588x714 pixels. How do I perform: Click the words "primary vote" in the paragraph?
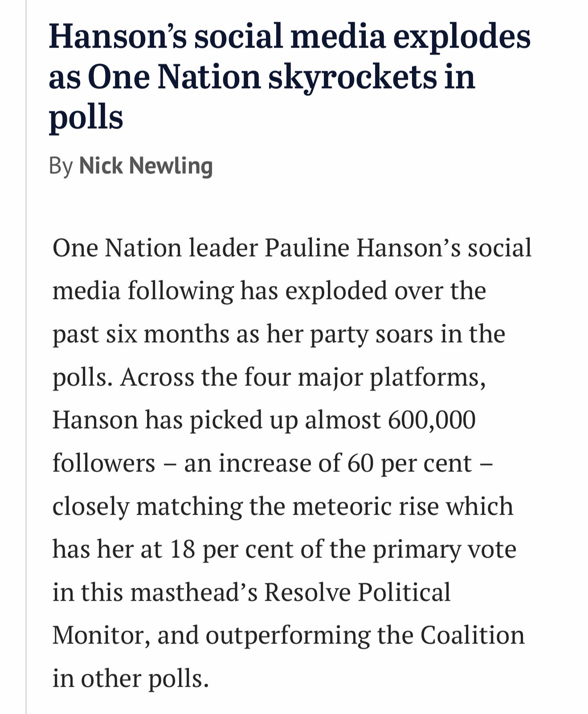(x=444, y=549)
